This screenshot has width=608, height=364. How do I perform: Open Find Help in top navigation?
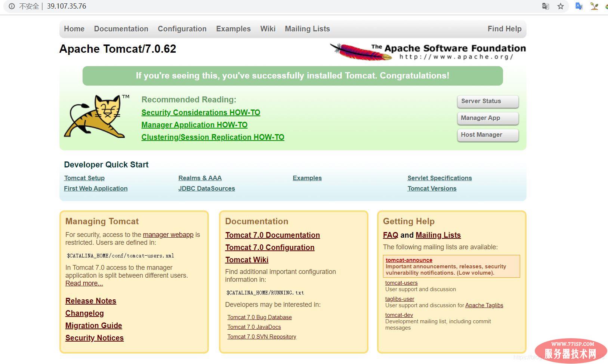click(x=504, y=29)
